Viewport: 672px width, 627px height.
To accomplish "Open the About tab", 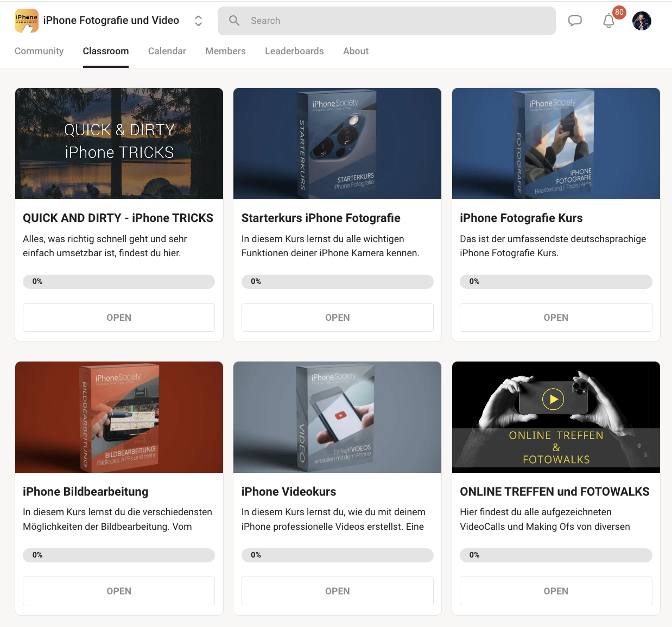I will [356, 51].
